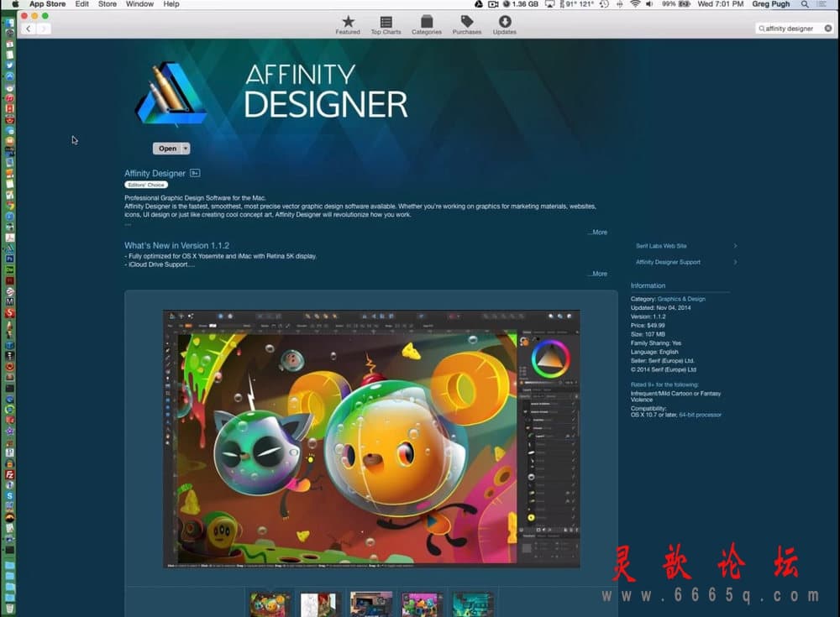Launch Photoshop from the dock

[x=9, y=259]
